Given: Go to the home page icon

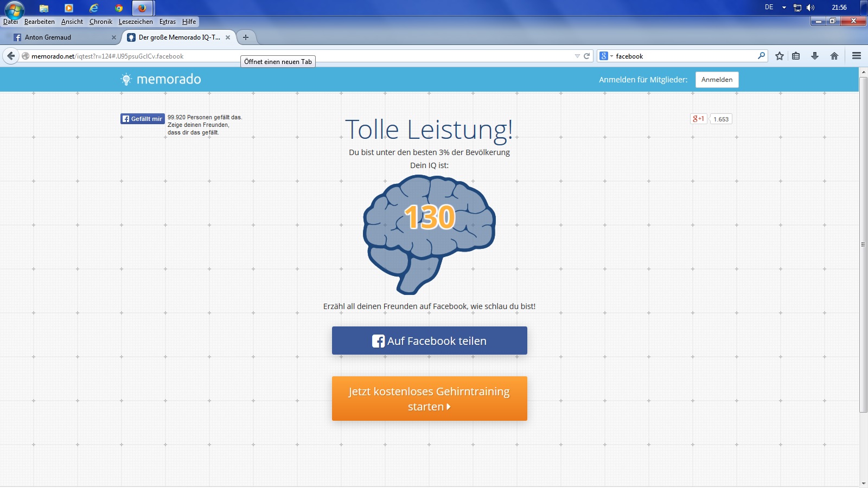Looking at the screenshot, I should 834,56.
